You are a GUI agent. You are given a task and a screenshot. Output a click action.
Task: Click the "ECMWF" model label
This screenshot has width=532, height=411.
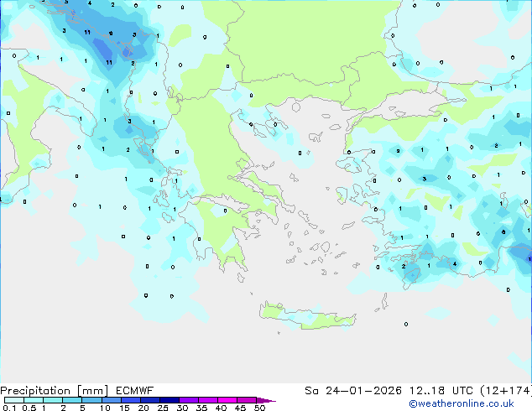point(135,391)
